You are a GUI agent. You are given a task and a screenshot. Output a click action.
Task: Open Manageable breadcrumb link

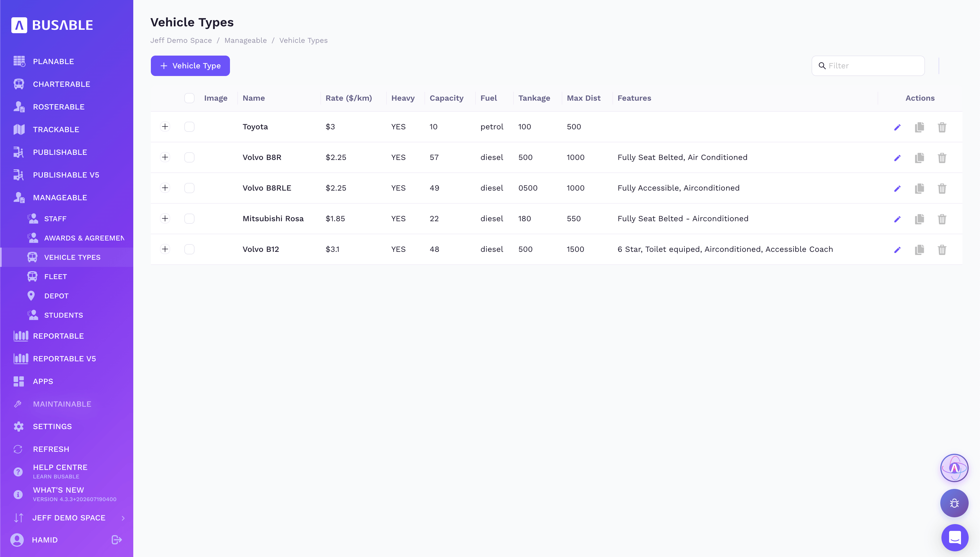tap(246, 41)
